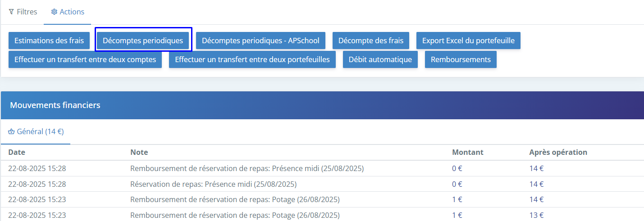Screen dimensions: 644x221
Task: Click the Date column header
Action: pyautogui.click(x=17, y=152)
